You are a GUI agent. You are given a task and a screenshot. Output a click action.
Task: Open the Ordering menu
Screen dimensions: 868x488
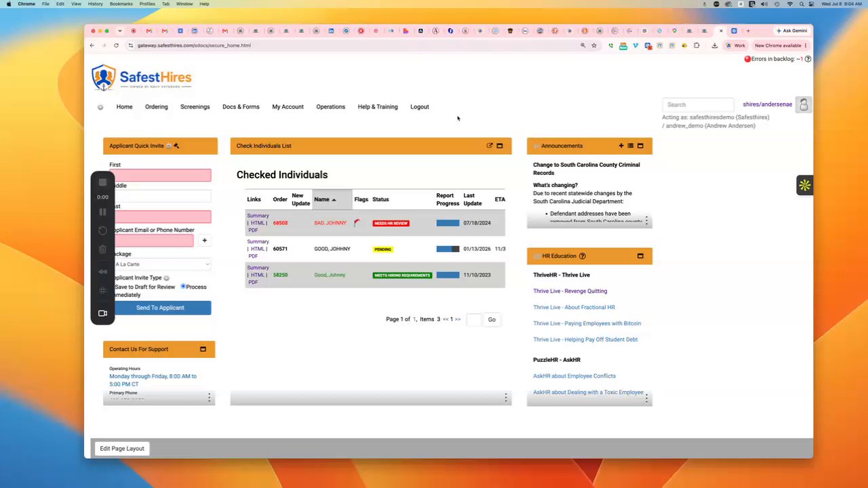pyautogui.click(x=156, y=106)
